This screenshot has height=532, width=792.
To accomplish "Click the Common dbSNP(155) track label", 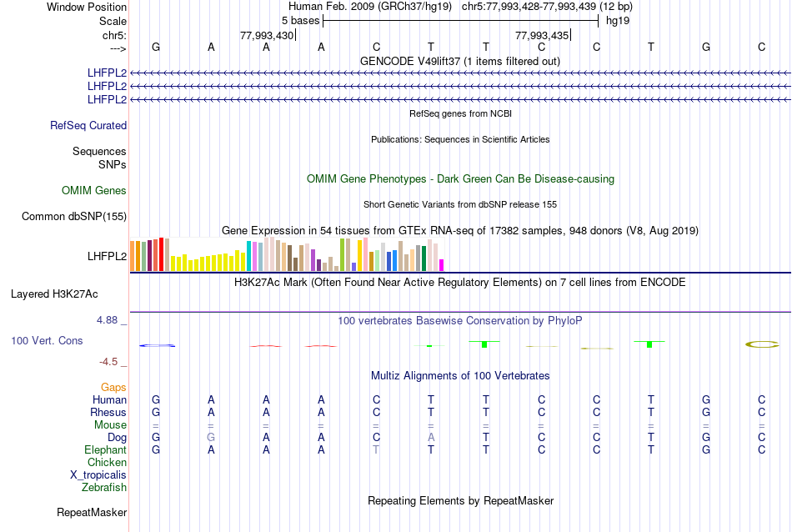I will pos(73,216).
